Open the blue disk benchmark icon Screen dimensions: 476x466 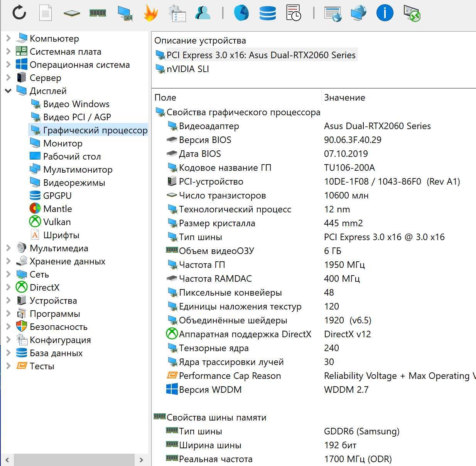tap(241, 13)
